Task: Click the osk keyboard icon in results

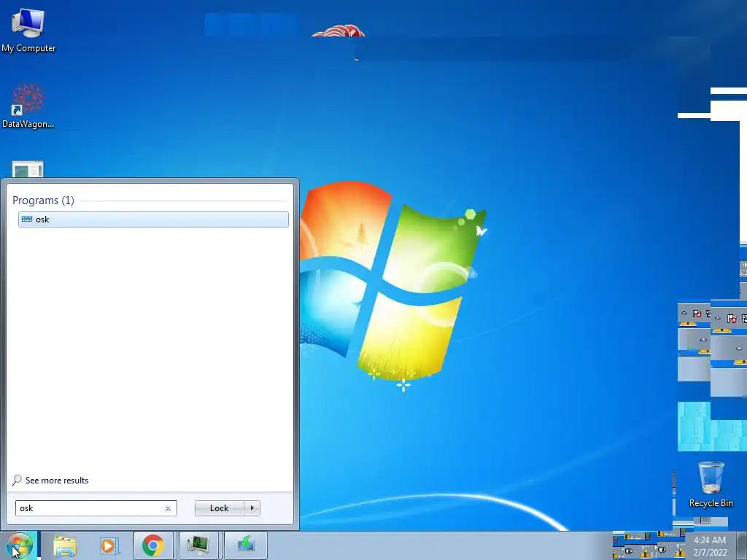Action: pos(27,219)
